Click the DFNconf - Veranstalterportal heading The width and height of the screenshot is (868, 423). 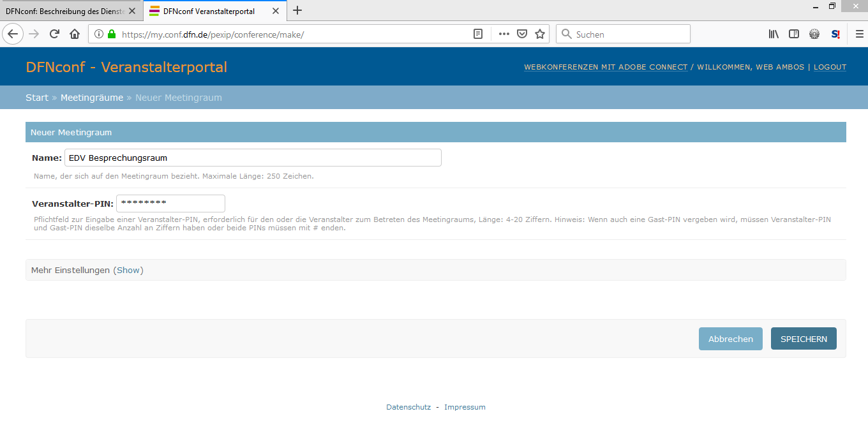(126, 67)
